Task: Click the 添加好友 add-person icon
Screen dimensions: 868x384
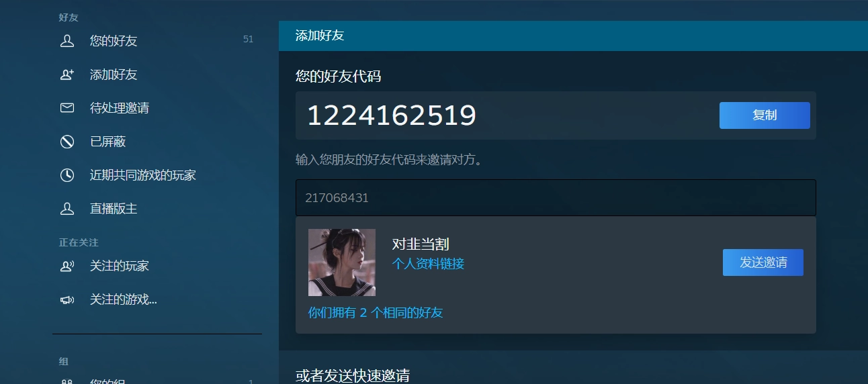Action: click(x=67, y=75)
